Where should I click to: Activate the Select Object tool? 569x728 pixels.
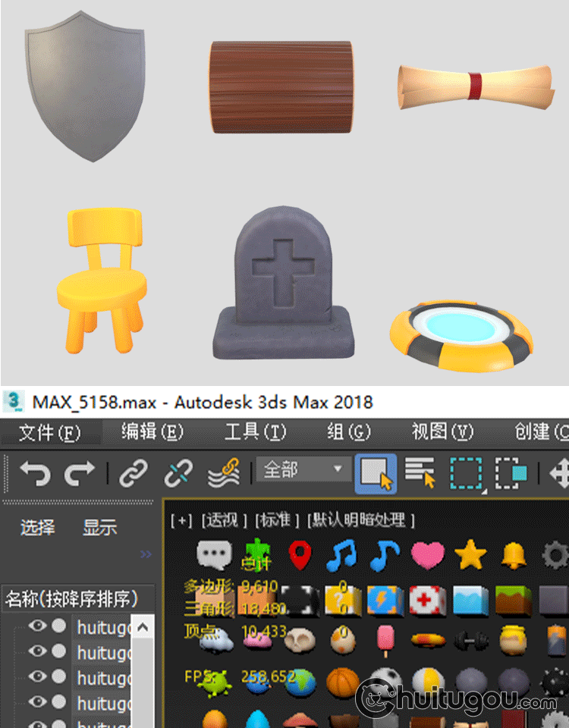pyautogui.click(x=376, y=473)
